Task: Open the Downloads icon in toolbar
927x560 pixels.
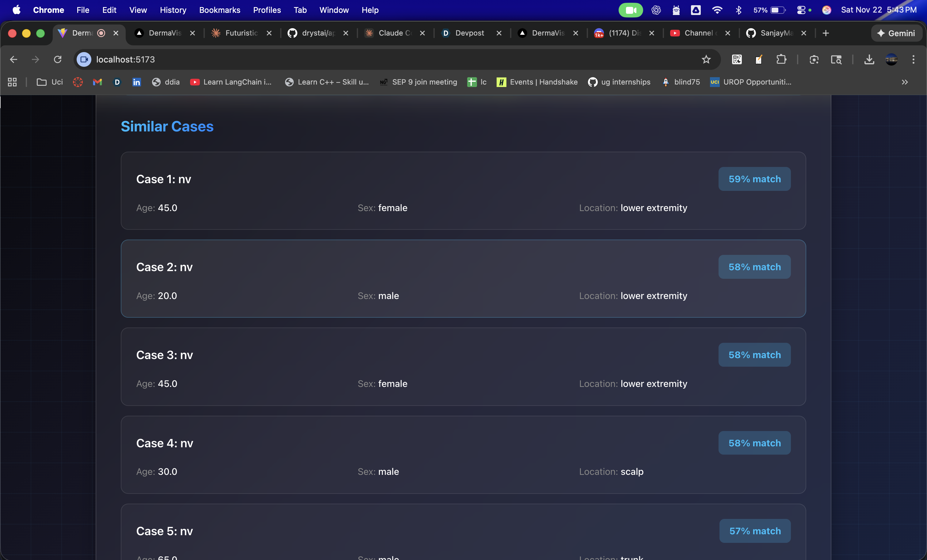Action: coord(869,59)
